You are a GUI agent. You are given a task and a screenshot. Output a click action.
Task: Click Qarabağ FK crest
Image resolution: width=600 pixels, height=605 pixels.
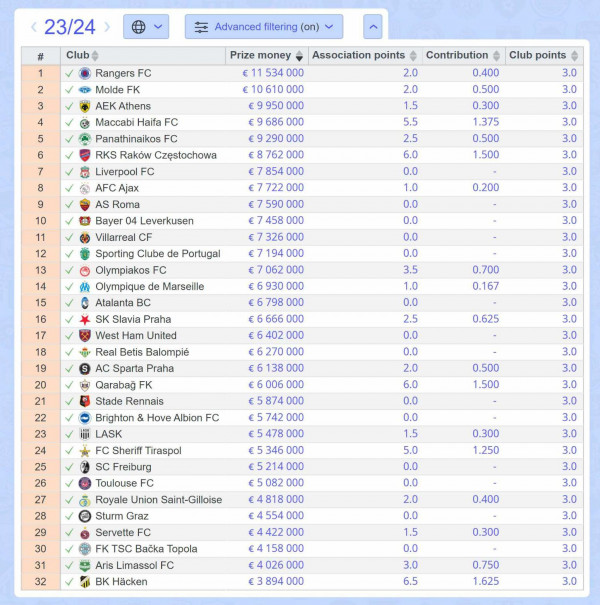[85, 385]
